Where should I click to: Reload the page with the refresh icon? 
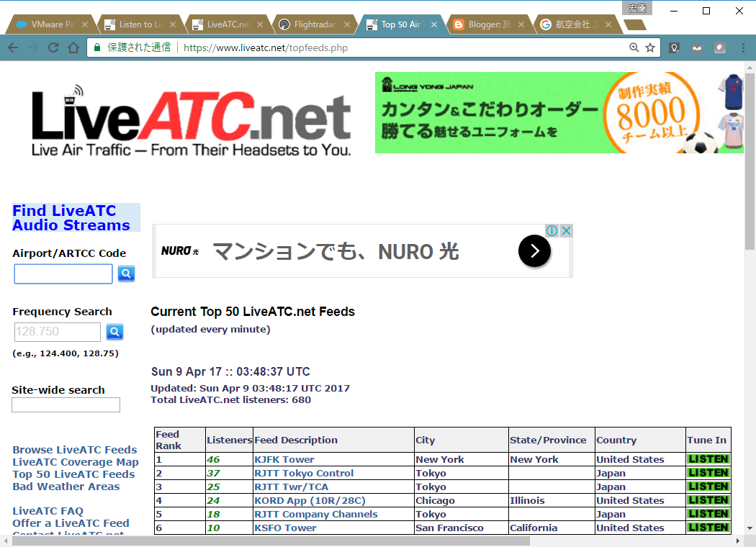pos(53,48)
